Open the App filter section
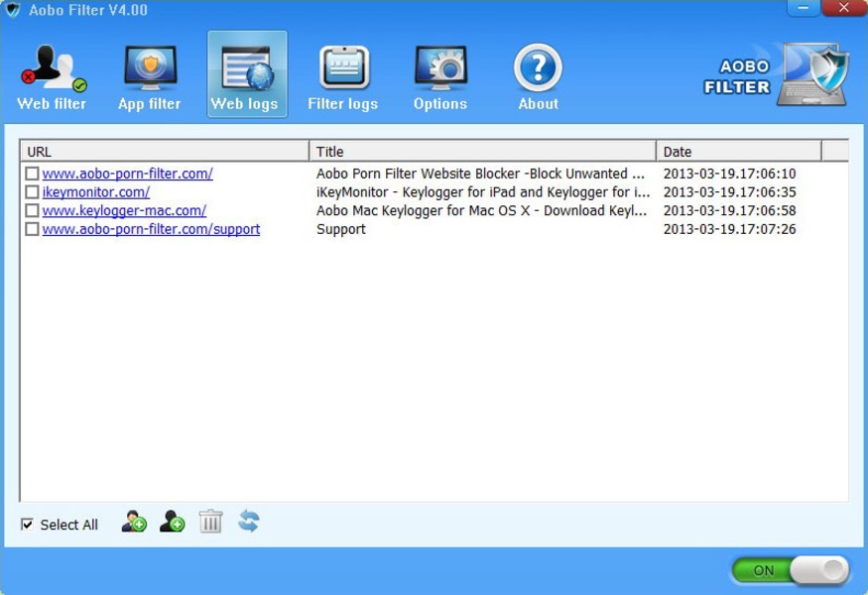The width and height of the screenshot is (868, 595). click(149, 77)
